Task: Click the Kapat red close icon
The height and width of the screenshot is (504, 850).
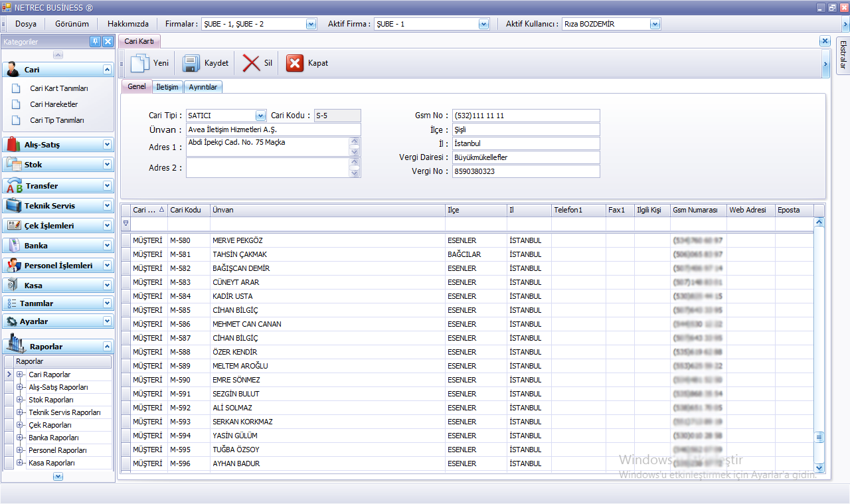Action: coord(295,63)
